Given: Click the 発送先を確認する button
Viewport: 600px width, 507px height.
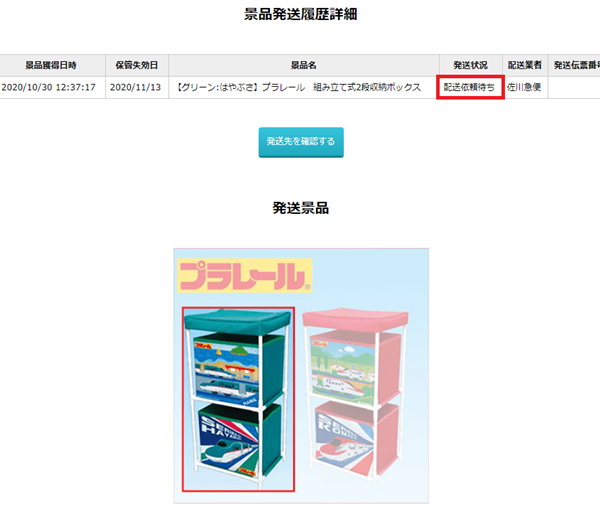Looking at the screenshot, I should [301, 142].
